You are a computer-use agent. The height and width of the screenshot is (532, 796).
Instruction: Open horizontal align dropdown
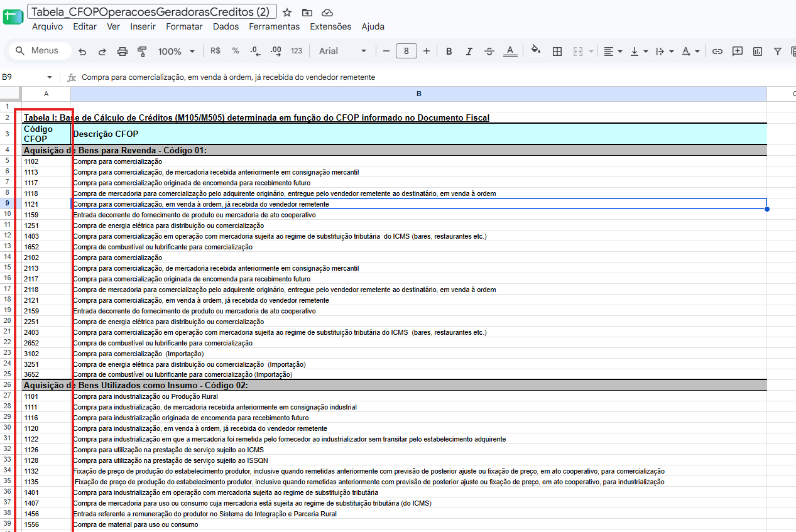click(x=613, y=51)
